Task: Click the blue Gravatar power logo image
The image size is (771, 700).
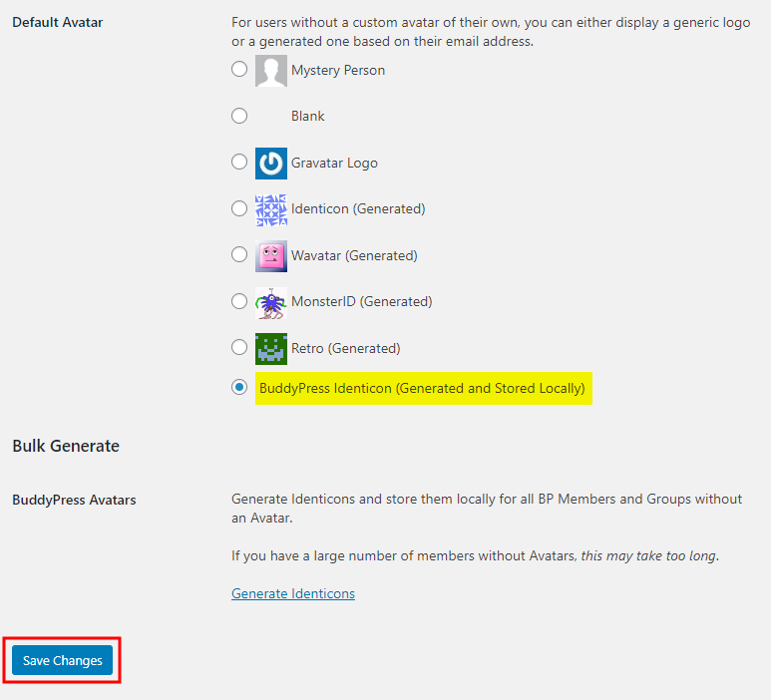Action: (270, 163)
